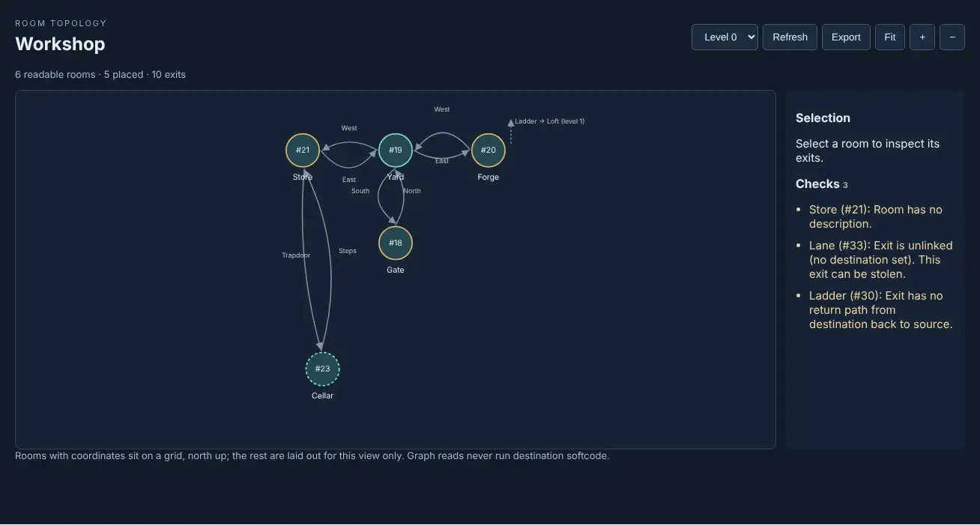Image resolution: width=980 pixels, height=525 pixels.
Task: Click the rooms and exits summary line
Action: 100,75
